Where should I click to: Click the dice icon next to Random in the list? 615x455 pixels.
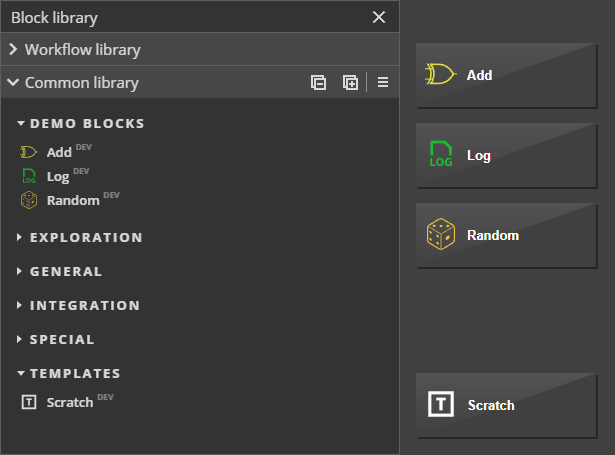(x=29, y=200)
